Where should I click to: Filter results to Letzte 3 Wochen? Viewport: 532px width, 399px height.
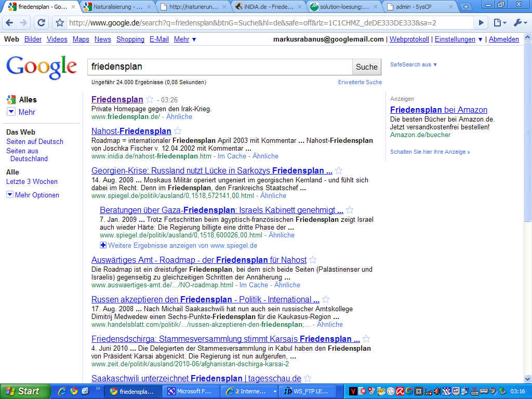pyautogui.click(x=32, y=181)
